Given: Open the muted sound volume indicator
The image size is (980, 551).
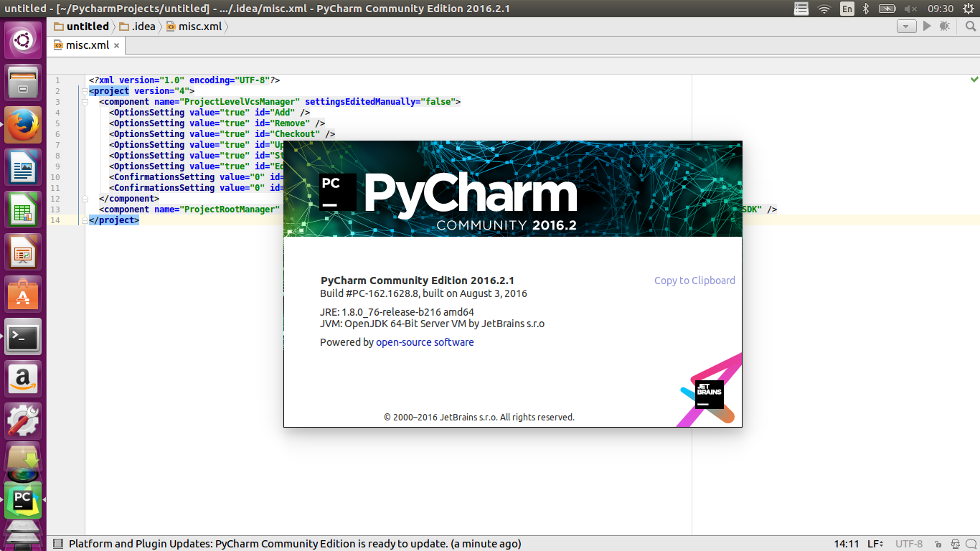Looking at the screenshot, I should pyautogui.click(x=911, y=9).
